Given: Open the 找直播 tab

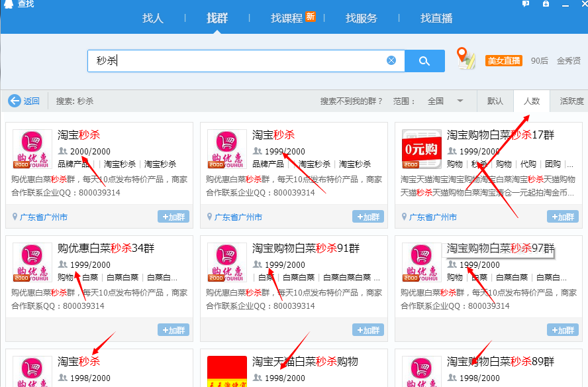Looking at the screenshot, I should point(436,18).
